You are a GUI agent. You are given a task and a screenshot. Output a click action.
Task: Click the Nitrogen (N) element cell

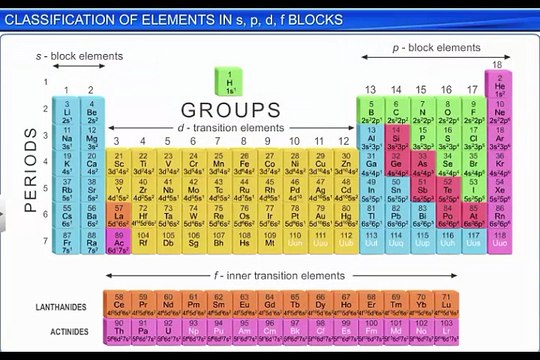coord(422,112)
